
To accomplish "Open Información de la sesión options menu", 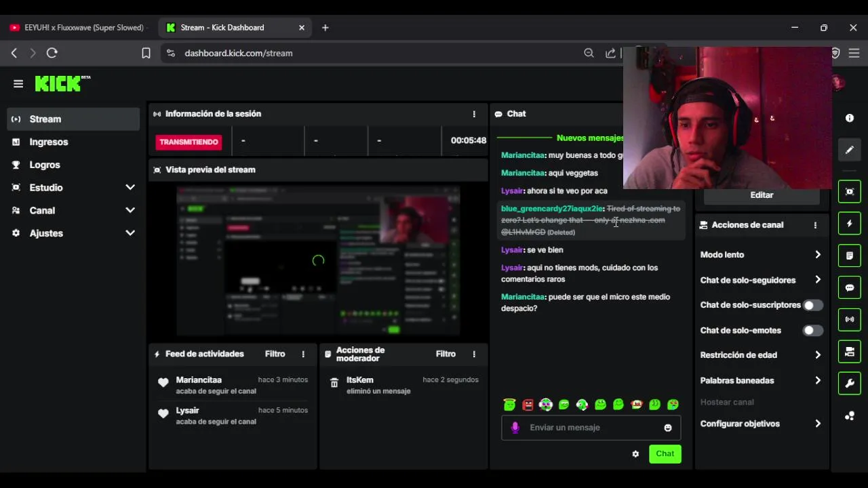I will [x=474, y=114].
